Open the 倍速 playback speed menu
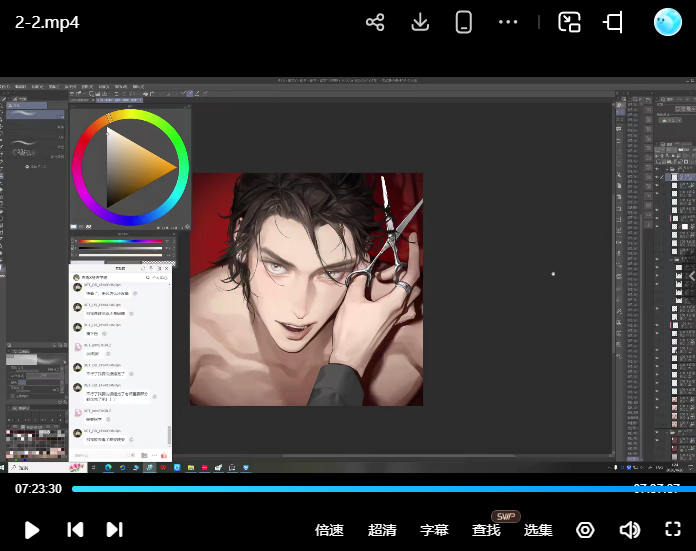The height and width of the screenshot is (551, 696). click(329, 530)
